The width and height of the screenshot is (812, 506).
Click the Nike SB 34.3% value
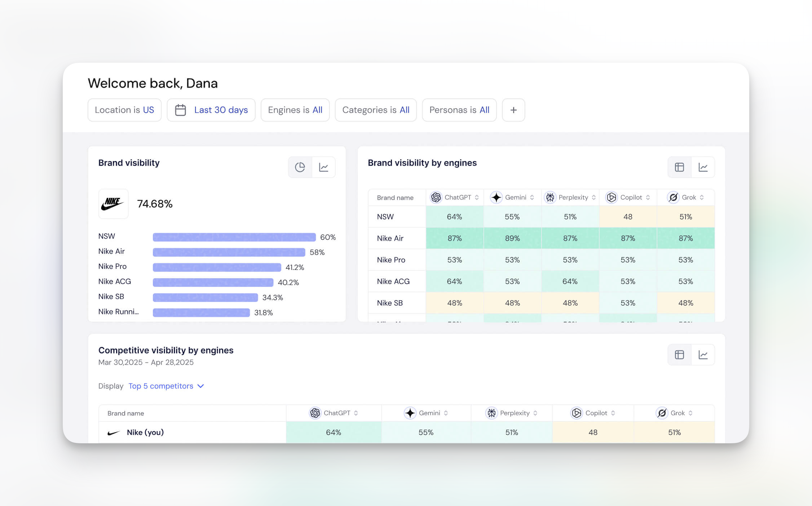tap(273, 298)
